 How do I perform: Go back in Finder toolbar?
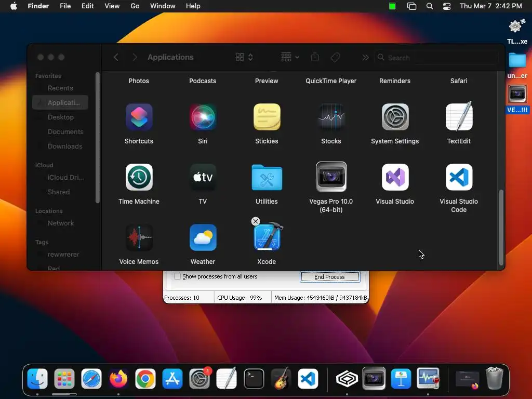(x=116, y=57)
